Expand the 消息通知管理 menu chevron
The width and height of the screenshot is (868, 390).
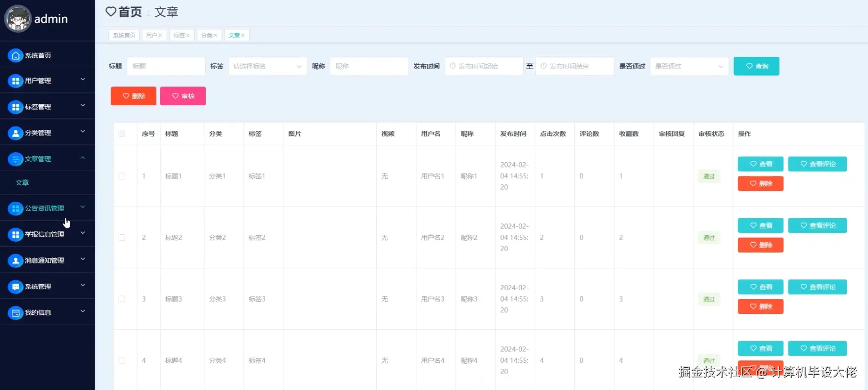point(83,259)
